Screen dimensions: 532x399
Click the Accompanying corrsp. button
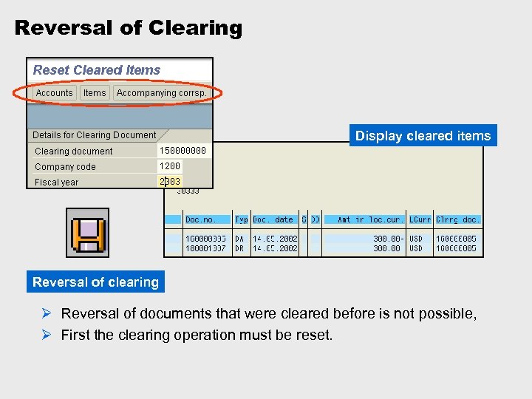(x=162, y=93)
